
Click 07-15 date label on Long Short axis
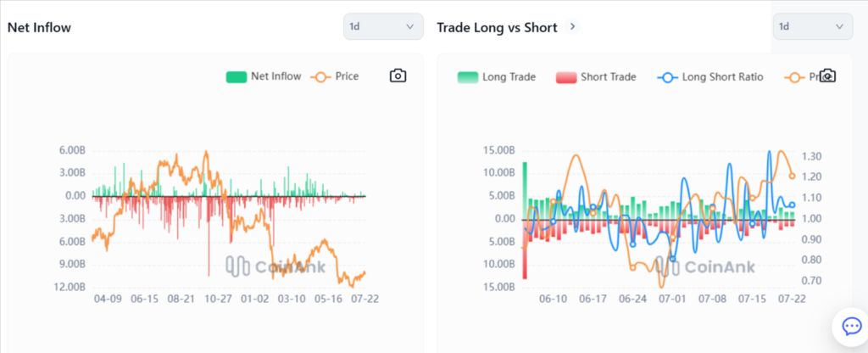[752, 299]
